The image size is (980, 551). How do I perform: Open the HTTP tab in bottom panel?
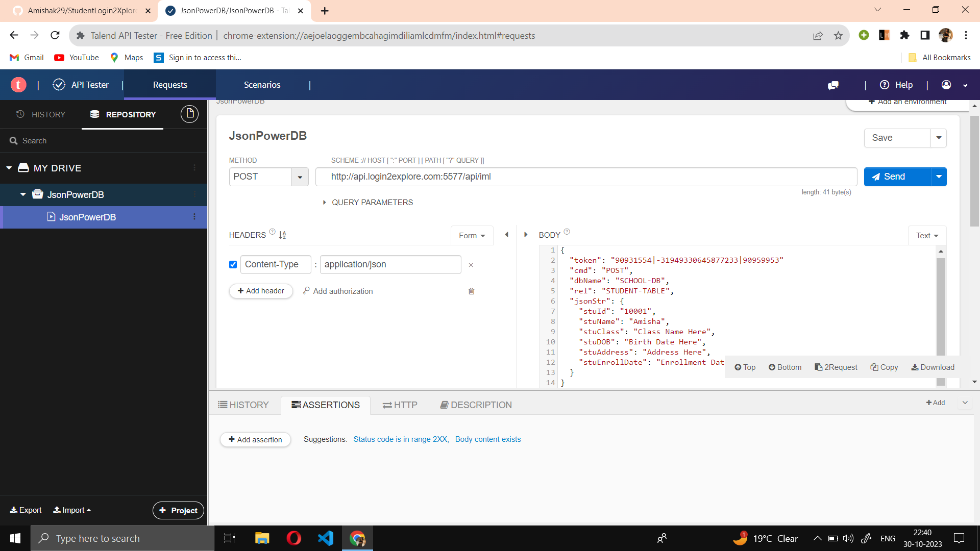(x=400, y=405)
